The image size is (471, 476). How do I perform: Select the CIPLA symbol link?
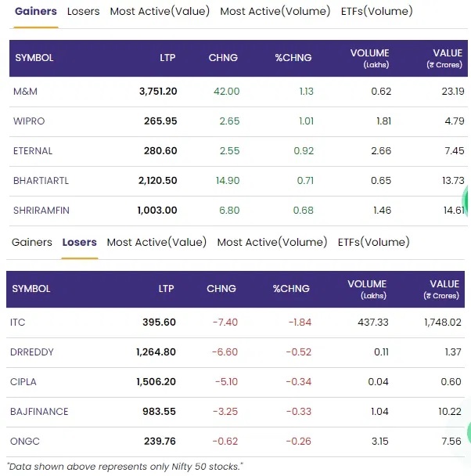click(x=23, y=382)
